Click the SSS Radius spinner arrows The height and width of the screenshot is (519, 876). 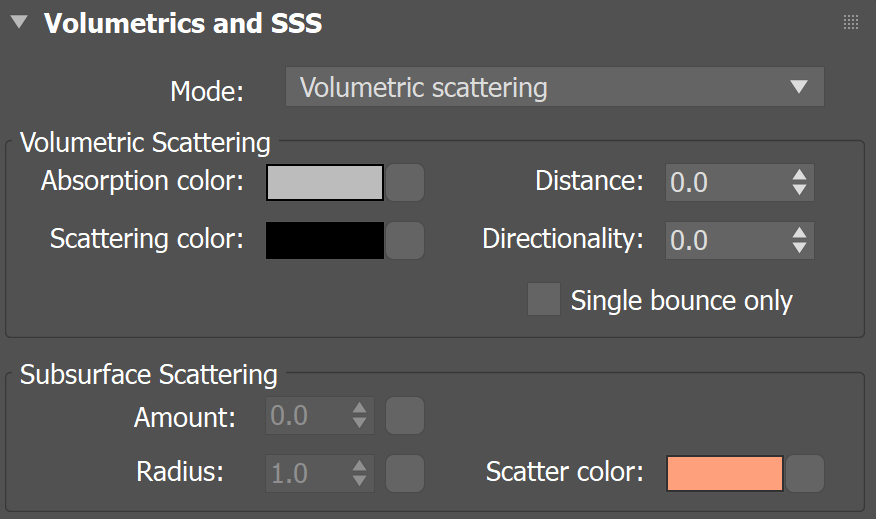pos(360,473)
